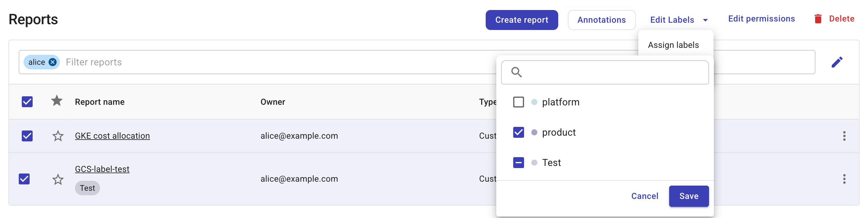
Task: Click the pencil edit icon
Action: pyautogui.click(x=837, y=62)
